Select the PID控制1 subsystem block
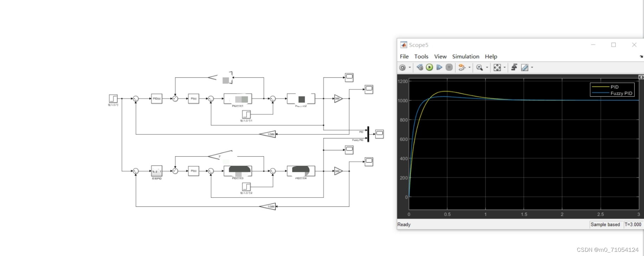The image size is (644, 256). (238, 99)
